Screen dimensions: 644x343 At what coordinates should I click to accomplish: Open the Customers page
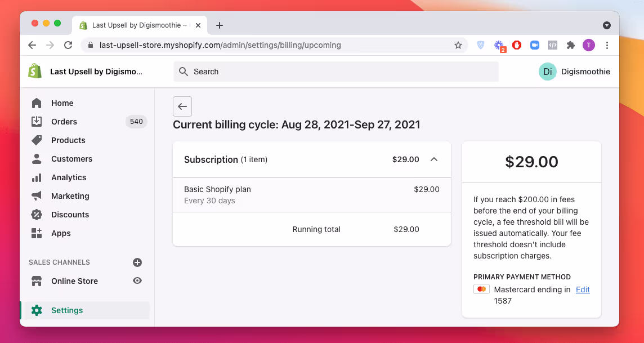(71, 159)
